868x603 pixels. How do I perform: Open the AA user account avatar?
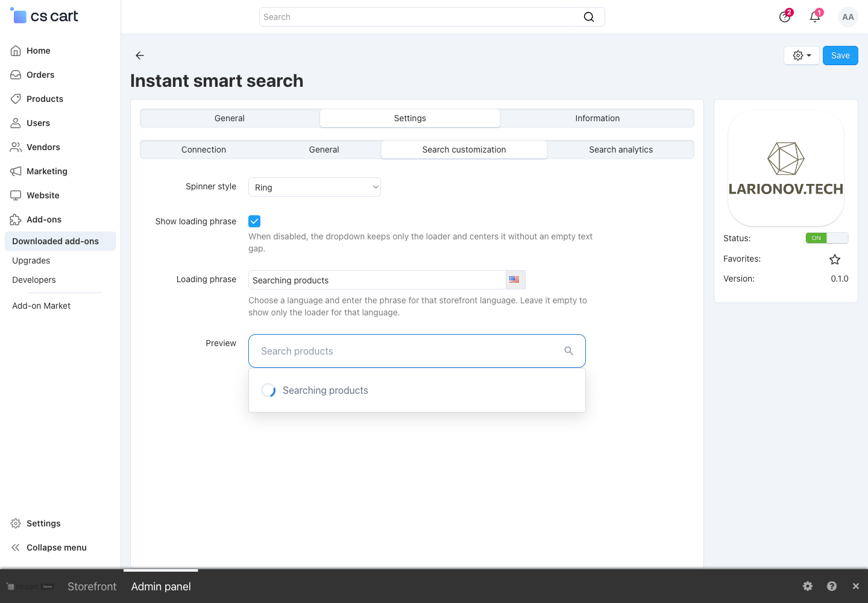[x=848, y=17]
